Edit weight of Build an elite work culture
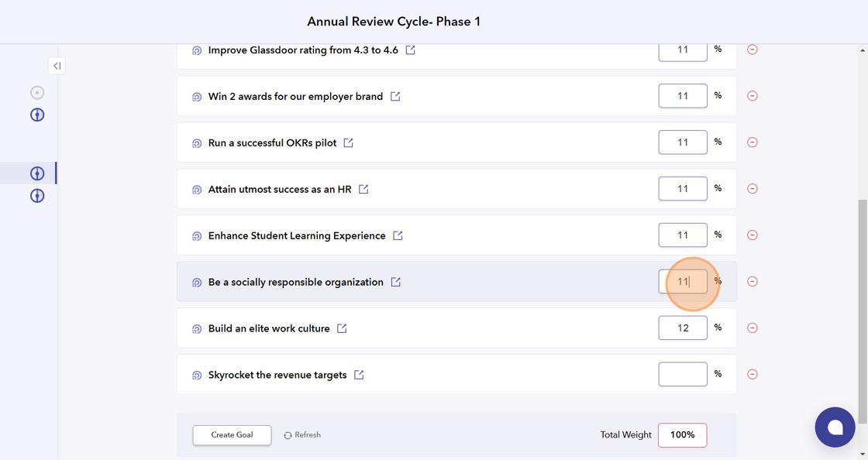Viewport: 868px width, 460px height. pyautogui.click(x=682, y=328)
